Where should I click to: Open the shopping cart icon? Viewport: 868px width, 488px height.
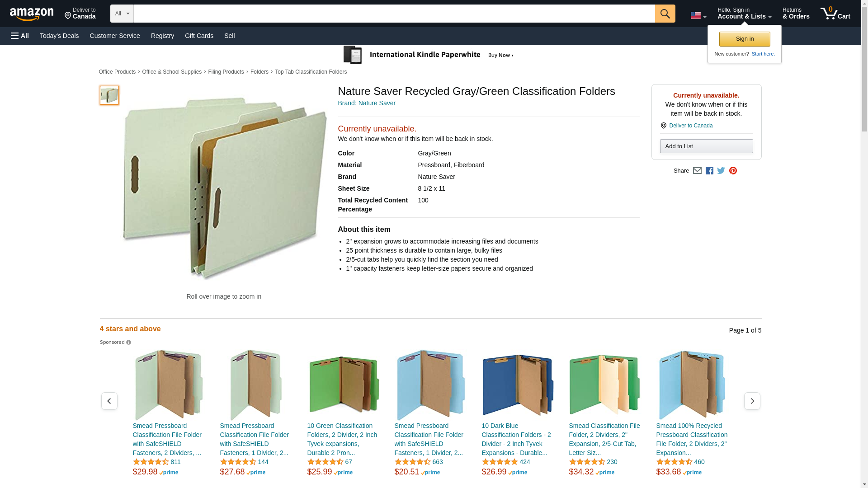coord(835,14)
